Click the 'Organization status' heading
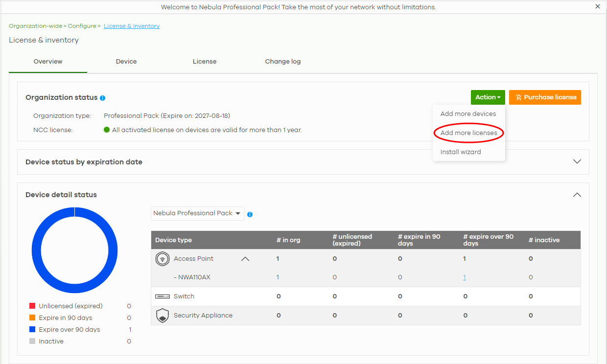 pos(62,97)
